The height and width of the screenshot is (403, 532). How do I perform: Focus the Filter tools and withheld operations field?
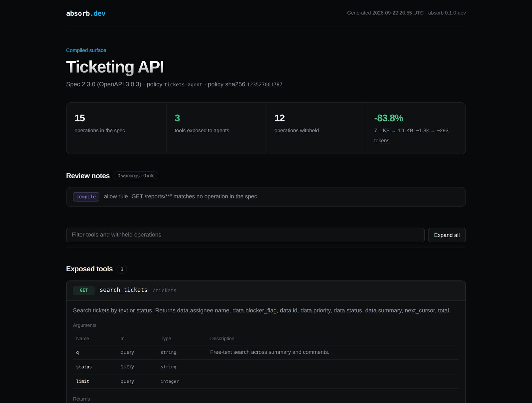tap(245, 235)
